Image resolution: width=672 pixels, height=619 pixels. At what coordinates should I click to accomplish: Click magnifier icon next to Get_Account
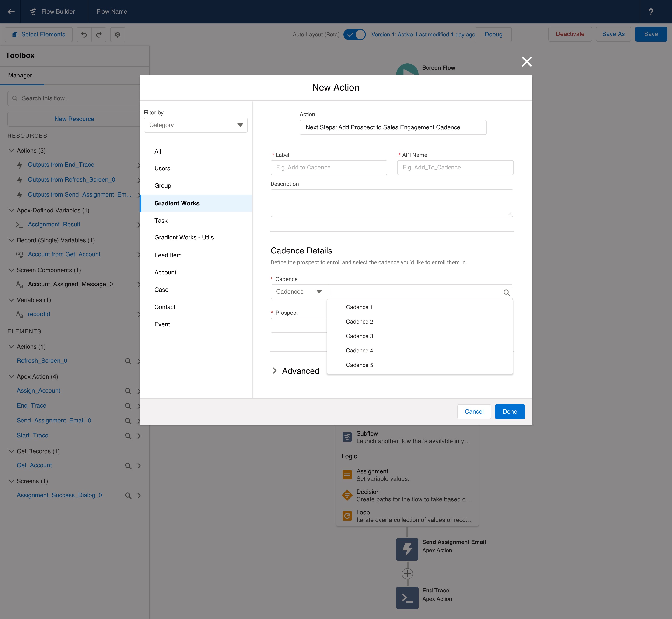(x=128, y=466)
